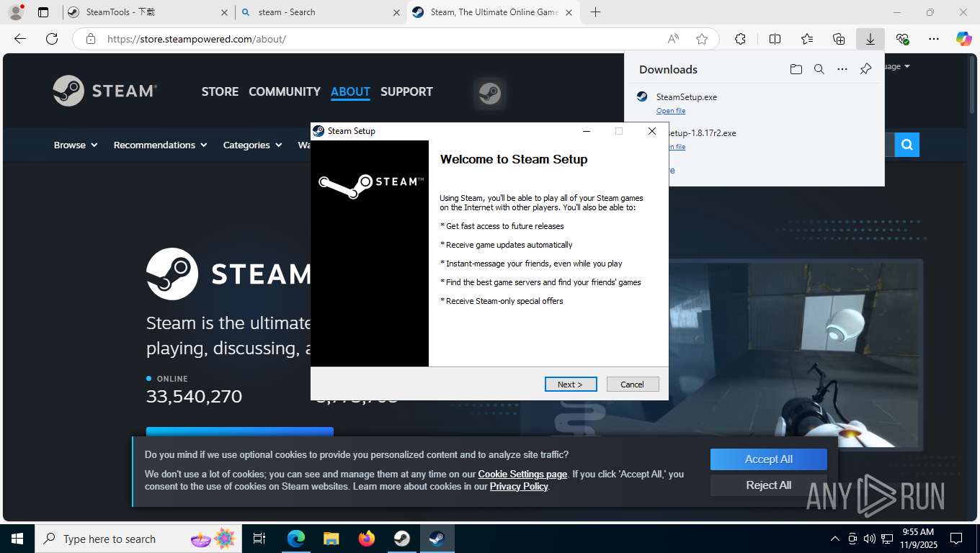Screen dimensions: 980x553
Task: Activate the Read aloud icon
Action: [x=673, y=39]
